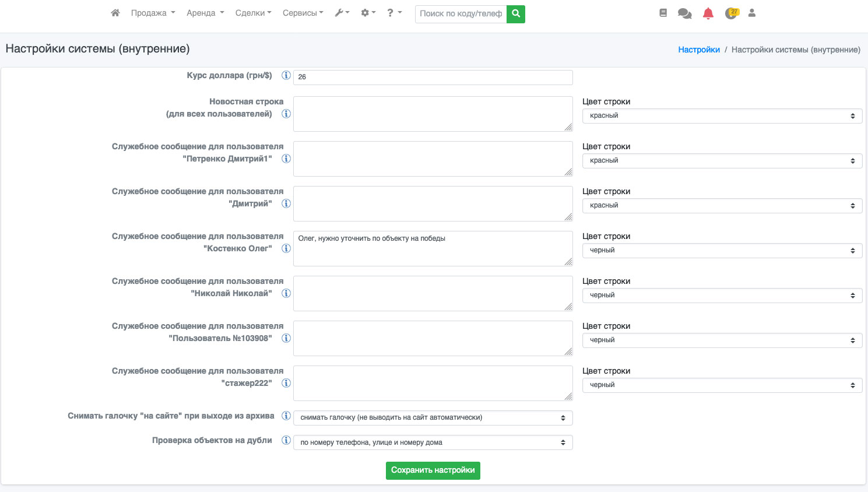Viewport: 868px width, 492px height.
Task: Expand the Сервисы menu
Action: [x=303, y=13]
